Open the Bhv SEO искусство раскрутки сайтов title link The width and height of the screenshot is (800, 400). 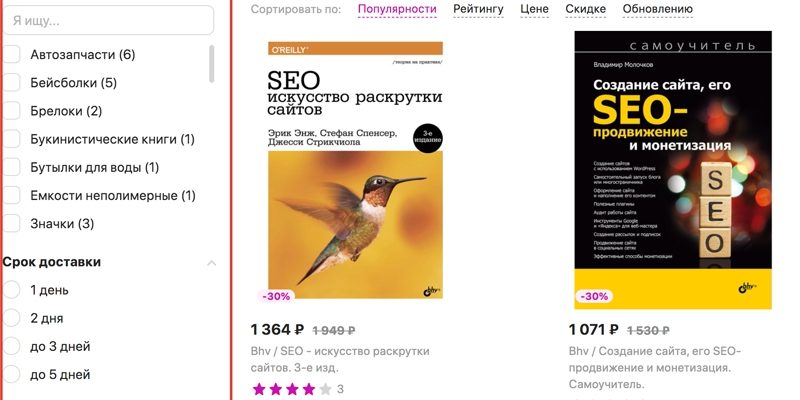(340, 359)
